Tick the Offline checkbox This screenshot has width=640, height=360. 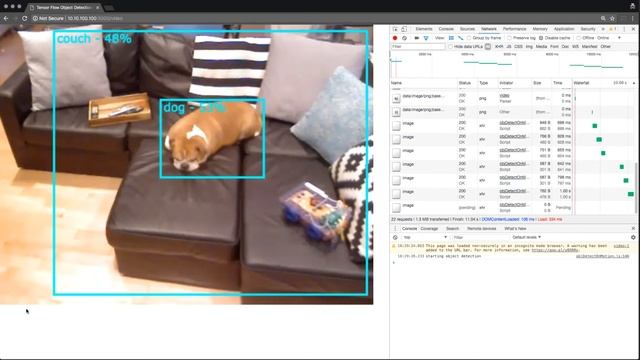(578, 38)
